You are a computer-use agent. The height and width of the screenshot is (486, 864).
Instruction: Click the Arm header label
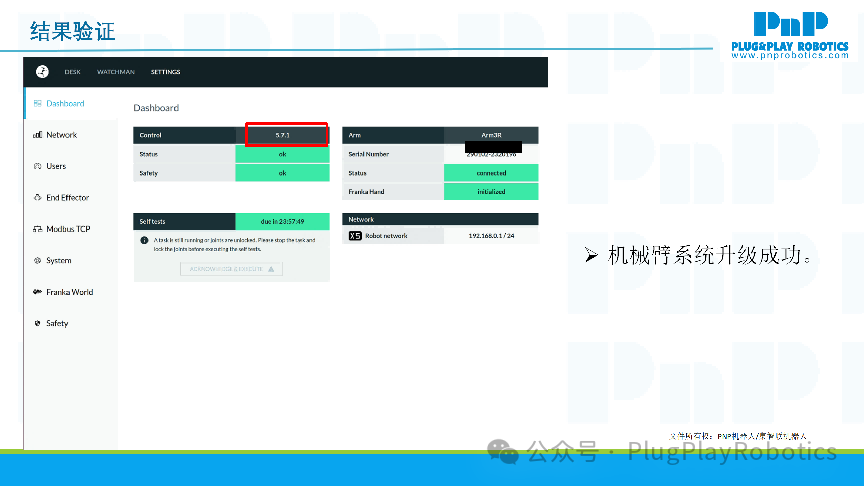click(x=354, y=135)
